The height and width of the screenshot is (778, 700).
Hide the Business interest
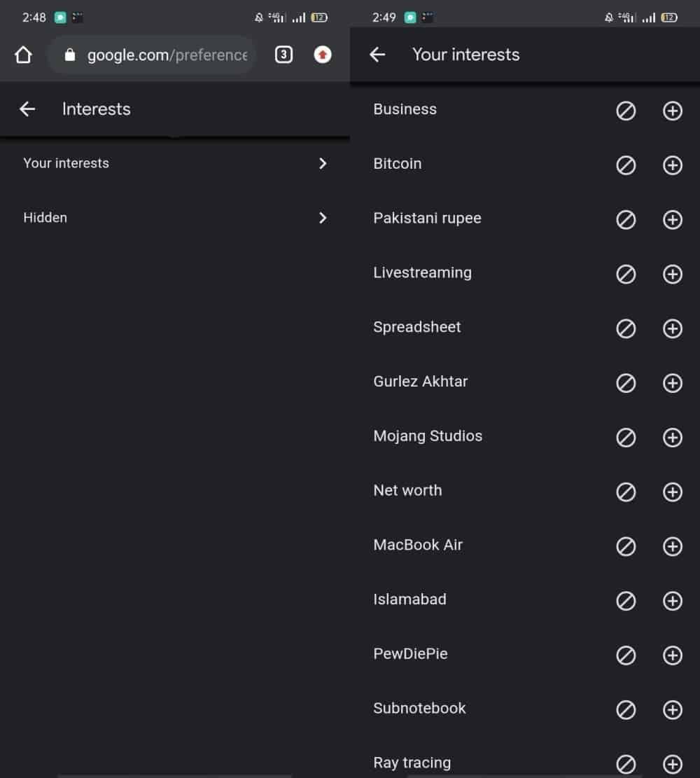point(626,111)
